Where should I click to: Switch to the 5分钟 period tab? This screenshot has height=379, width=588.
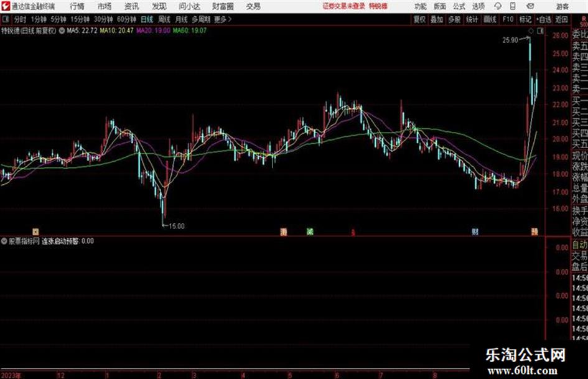click(x=58, y=19)
